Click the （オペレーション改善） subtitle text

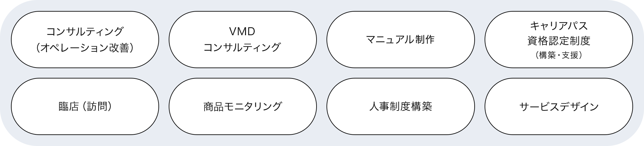click(85, 48)
